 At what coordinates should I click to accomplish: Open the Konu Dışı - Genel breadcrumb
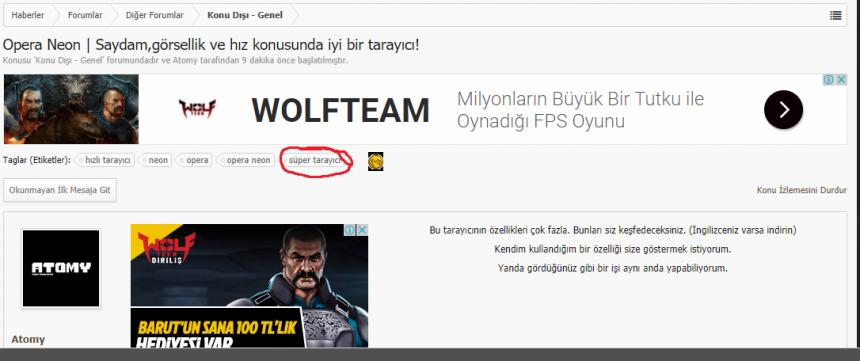[245, 15]
